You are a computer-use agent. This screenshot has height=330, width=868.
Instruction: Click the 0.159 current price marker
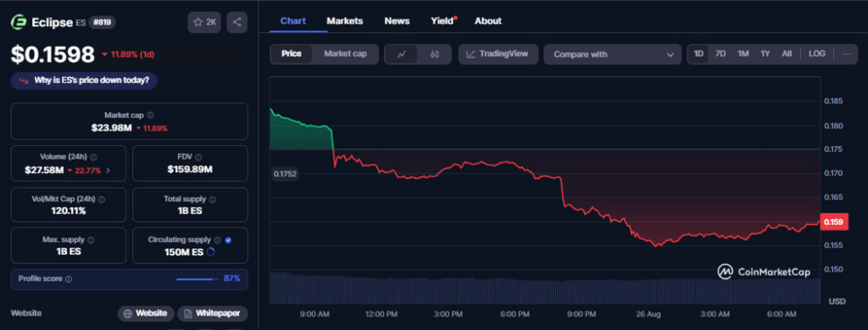tap(833, 222)
